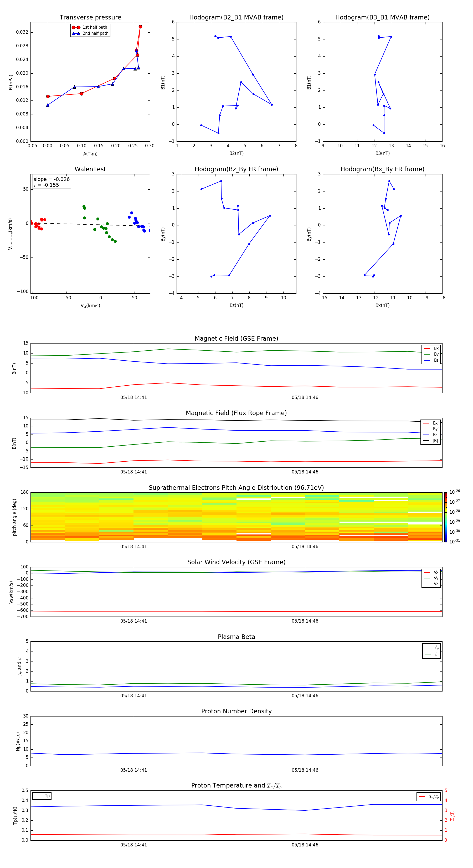473x868 pixels.
Task: Click the 'Magnetic Field (Flux Rope Frame)' title
Action: click(x=236, y=413)
